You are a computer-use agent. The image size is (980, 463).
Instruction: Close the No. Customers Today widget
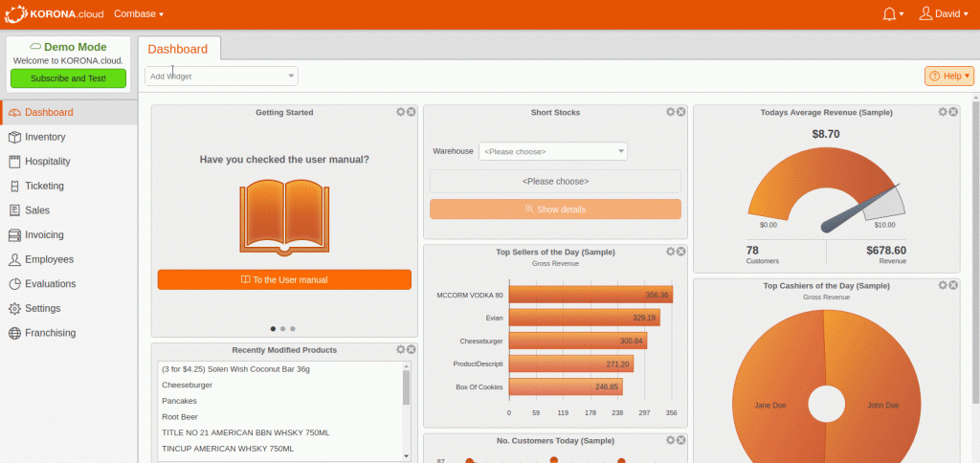681,440
